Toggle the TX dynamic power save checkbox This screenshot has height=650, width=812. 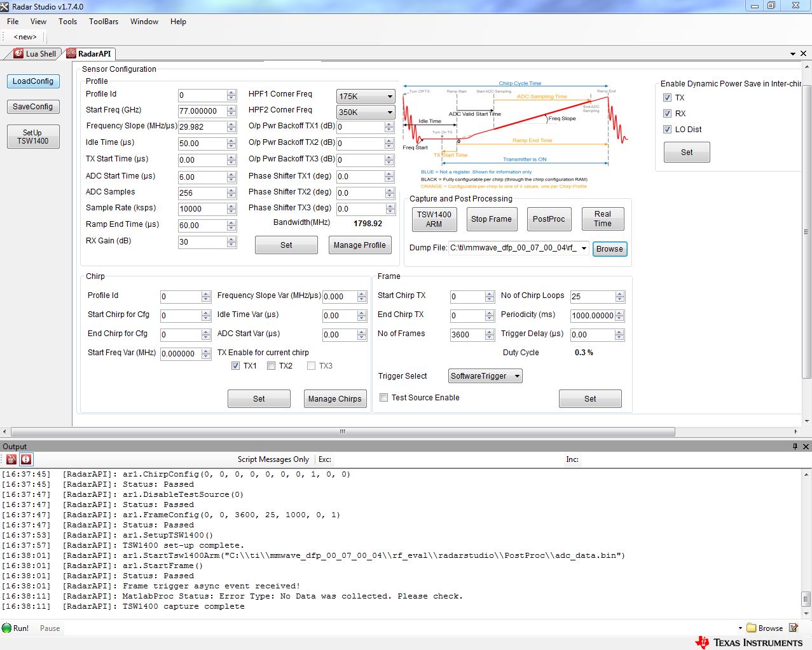pos(667,98)
